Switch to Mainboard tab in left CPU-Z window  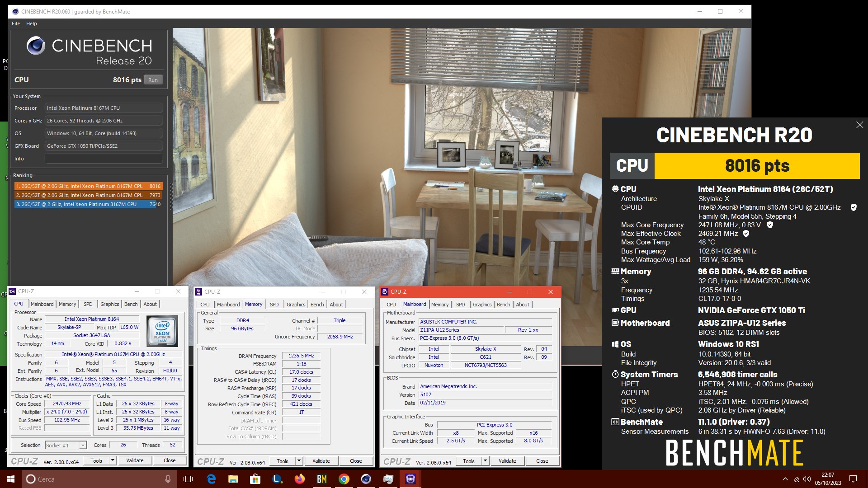[42, 304]
